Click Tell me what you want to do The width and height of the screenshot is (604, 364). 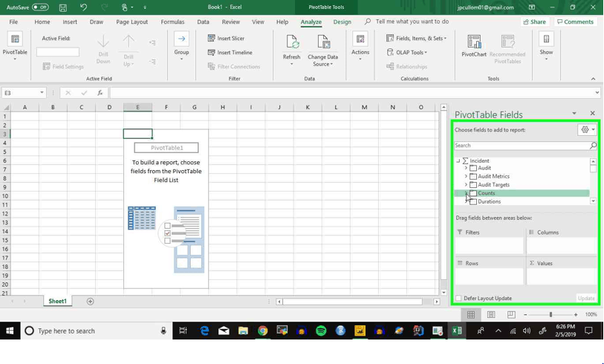(412, 22)
